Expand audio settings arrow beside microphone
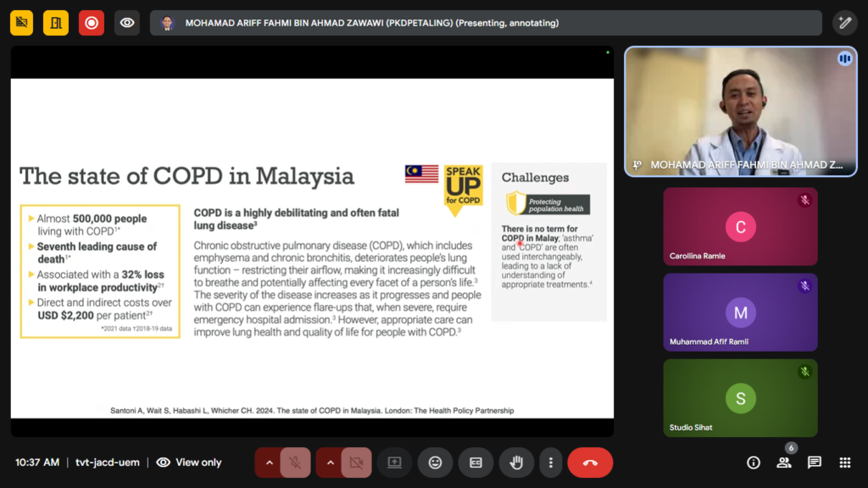The image size is (868, 488). 269,463
